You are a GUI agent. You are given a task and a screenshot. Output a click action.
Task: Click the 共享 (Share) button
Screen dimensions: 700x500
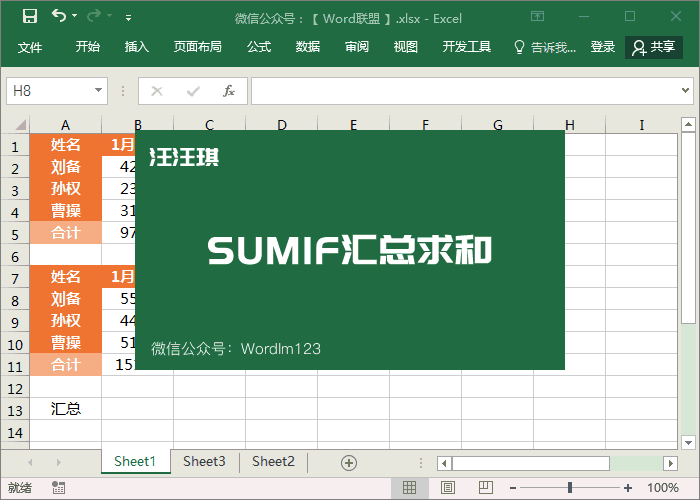[654, 47]
